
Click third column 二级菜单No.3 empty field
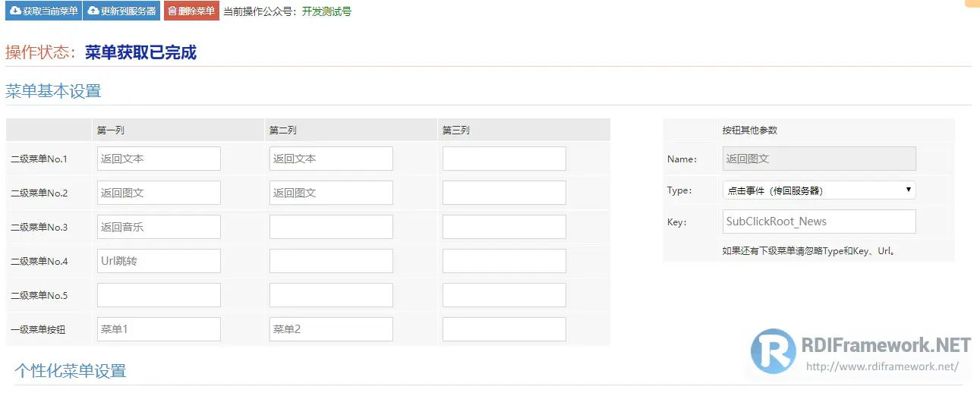point(504,227)
